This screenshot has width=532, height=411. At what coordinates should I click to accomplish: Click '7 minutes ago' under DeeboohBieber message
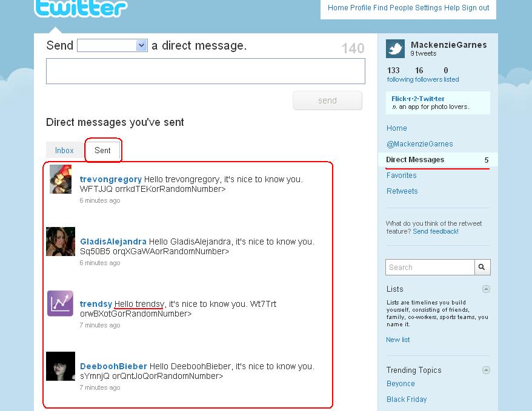point(100,387)
